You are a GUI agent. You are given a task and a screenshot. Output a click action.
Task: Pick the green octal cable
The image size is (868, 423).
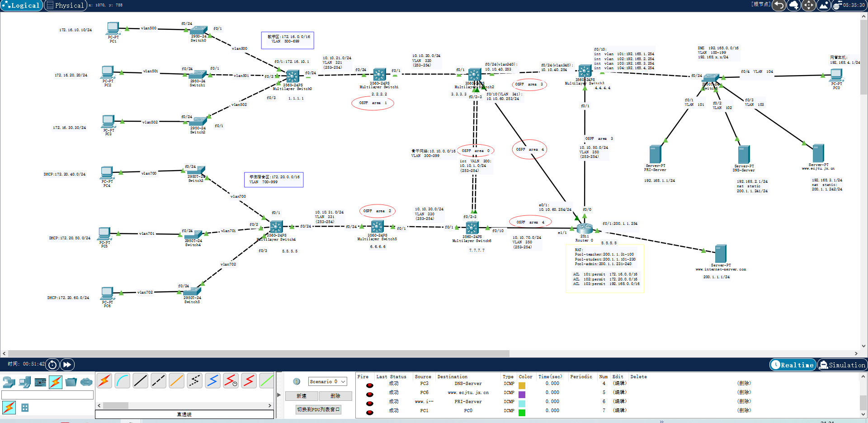[267, 381]
